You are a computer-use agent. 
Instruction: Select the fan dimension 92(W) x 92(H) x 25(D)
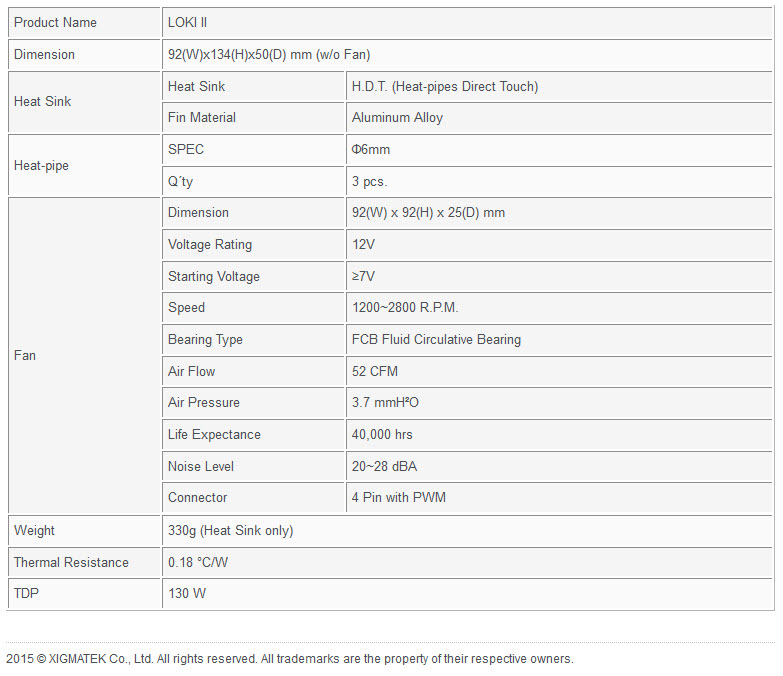[428, 212]
